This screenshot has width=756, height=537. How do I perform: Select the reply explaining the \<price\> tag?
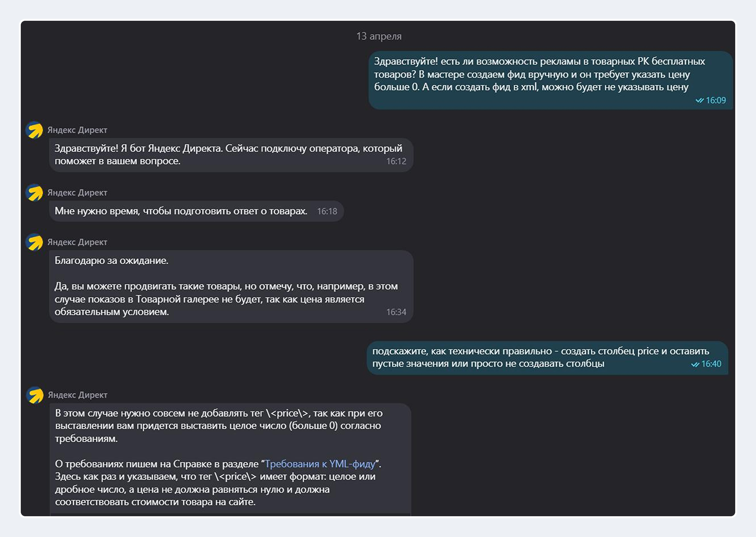click(230, 460)
